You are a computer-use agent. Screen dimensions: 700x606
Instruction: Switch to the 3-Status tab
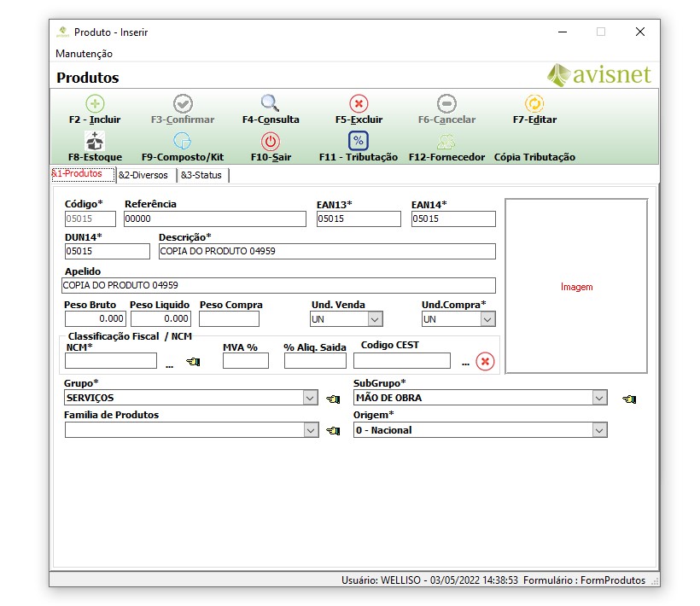pos(203,175)
